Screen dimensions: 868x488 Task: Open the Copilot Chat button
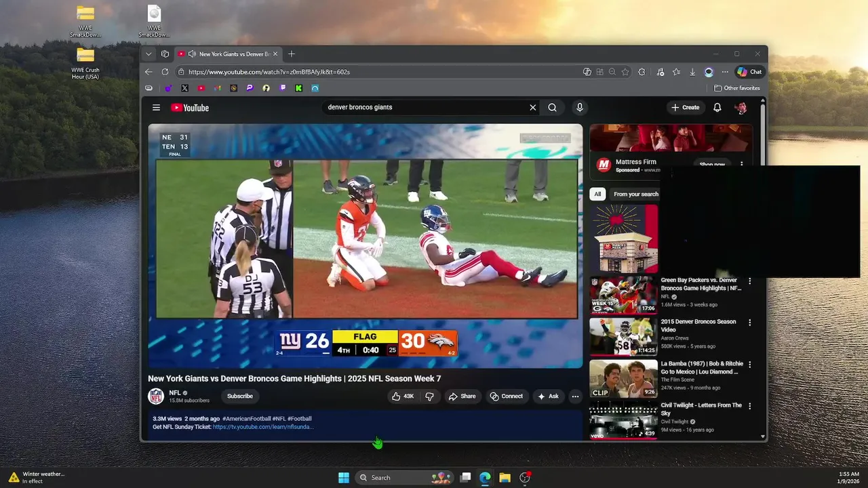(749, 72)
